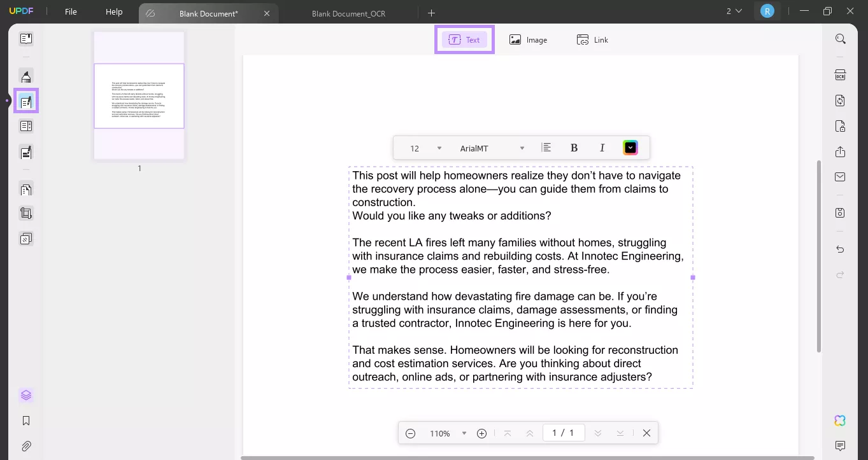Open the Form preparation tool icon
868x460 pixels.
pyautogui.click(x=26, y=126)
